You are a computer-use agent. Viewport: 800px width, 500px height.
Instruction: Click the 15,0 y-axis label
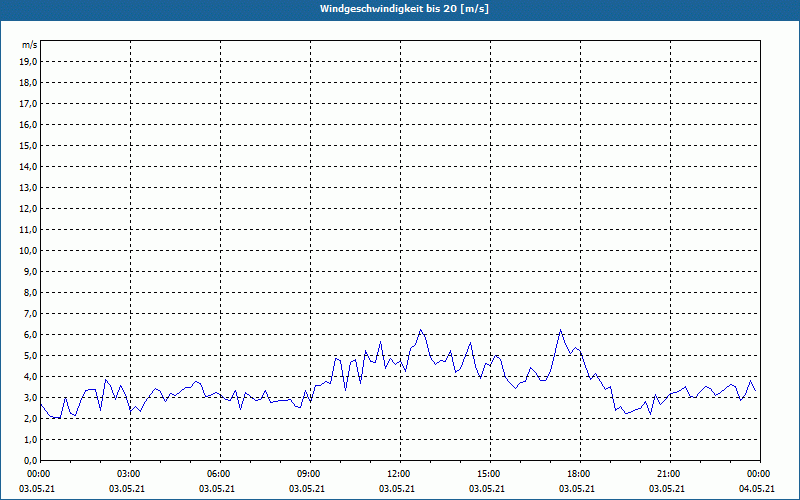pyautogui.click(x=29, y=145)
